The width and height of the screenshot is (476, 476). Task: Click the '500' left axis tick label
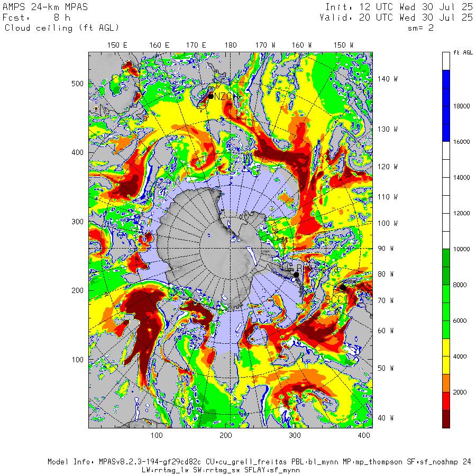point(77,84)
